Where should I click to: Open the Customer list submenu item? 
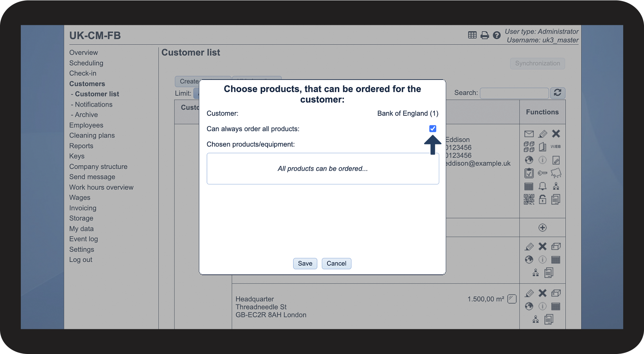coord(97,94)
